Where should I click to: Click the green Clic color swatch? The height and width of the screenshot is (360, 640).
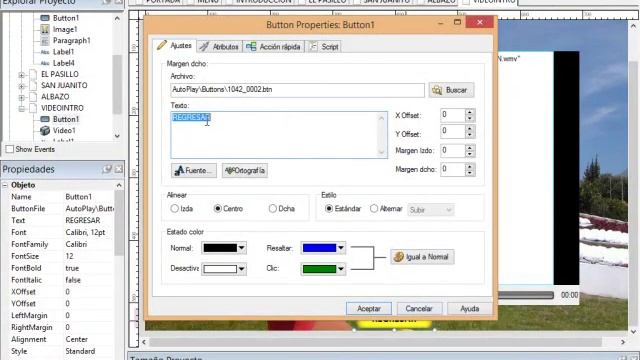pyautogui.click(x=319, y=269)
